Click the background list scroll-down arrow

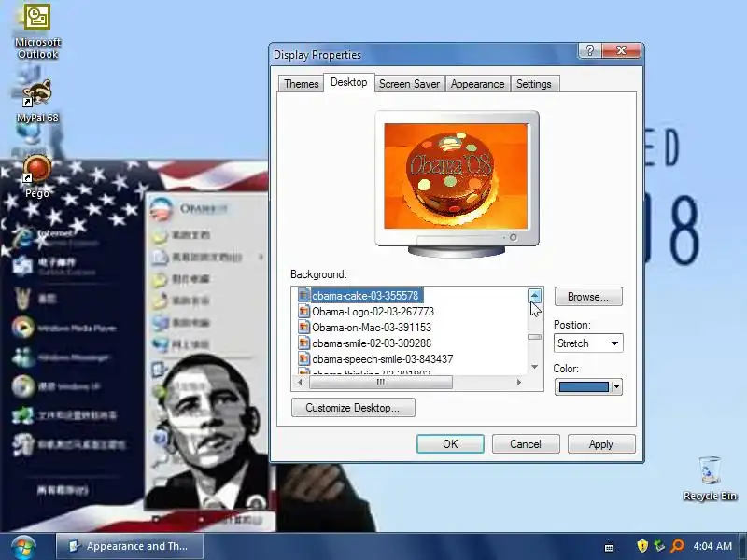click(534, 367)
